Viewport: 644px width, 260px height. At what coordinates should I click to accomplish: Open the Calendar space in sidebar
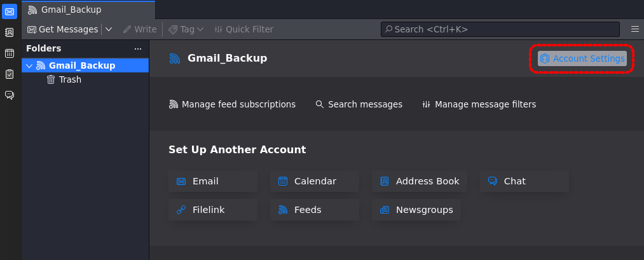[10, 53]
